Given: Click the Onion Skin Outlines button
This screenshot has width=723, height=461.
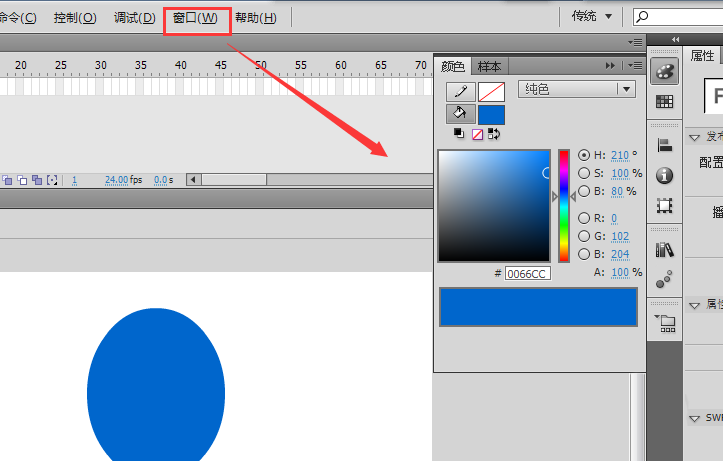Looking at the screenshot, I should click(x=22, y=180).
